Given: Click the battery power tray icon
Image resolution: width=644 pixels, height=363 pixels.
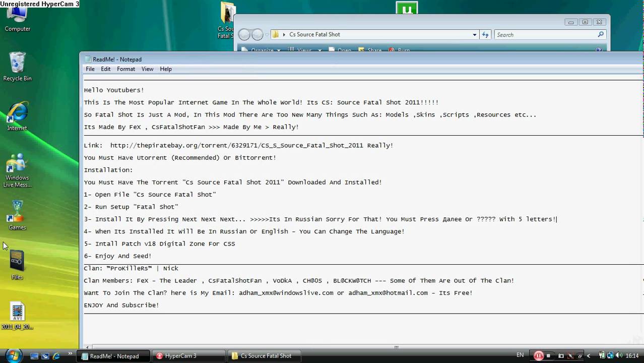Looking at the screenshot, I should click(602, 355).
